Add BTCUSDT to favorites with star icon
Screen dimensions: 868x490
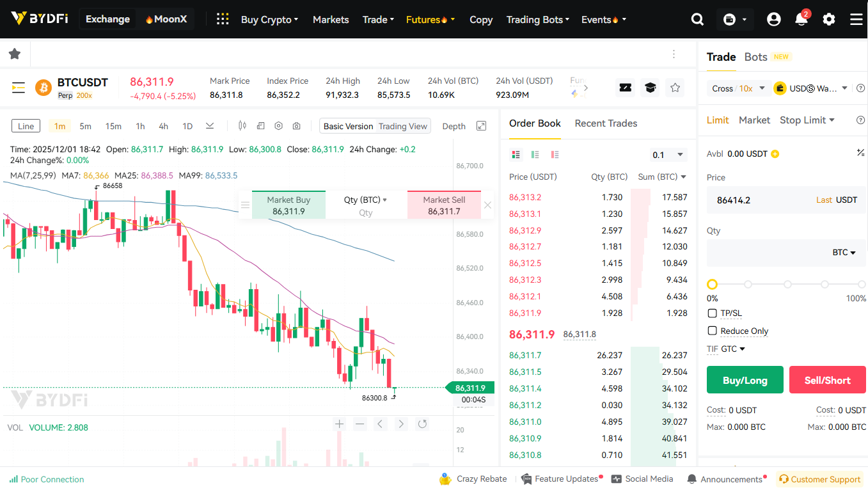(x=675, y=88)
